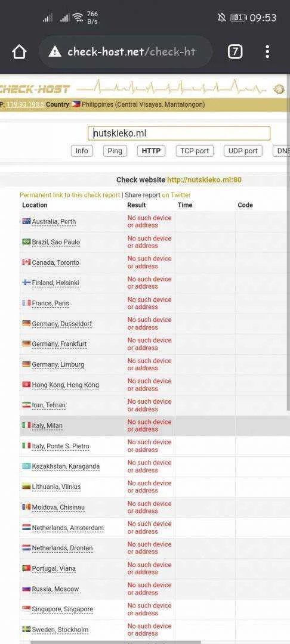Image resolution: width=290 pixels, height=644 pixels.
Task: Click the host input field with nutskieko.ml
Action: pos(179,134)
